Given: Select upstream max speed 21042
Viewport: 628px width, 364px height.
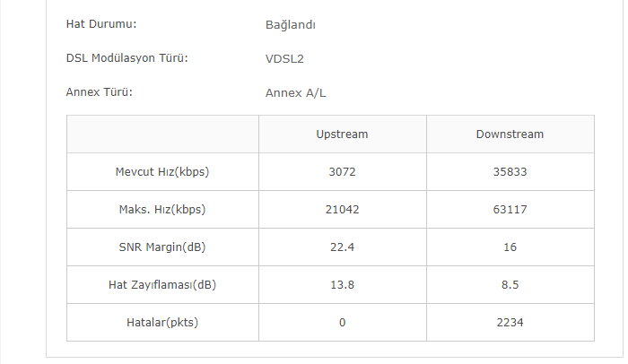Looking at the screenshot, I should [342, 210].
